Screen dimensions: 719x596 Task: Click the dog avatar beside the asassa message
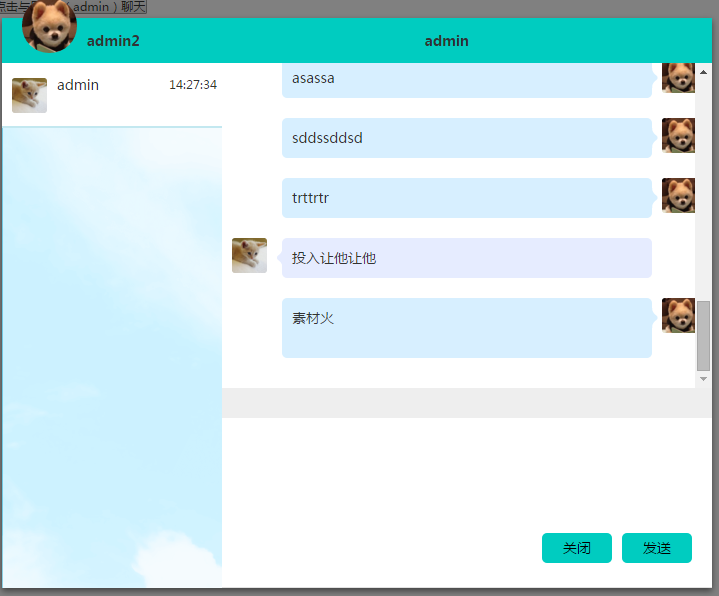click(678, 77)
